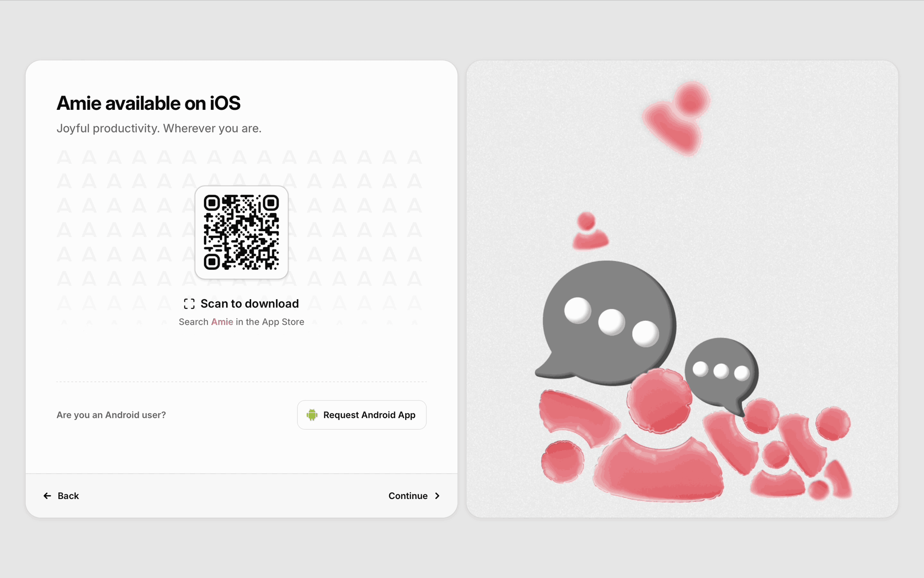Click the 'Are you an Android user?' text

coord(111,415)
